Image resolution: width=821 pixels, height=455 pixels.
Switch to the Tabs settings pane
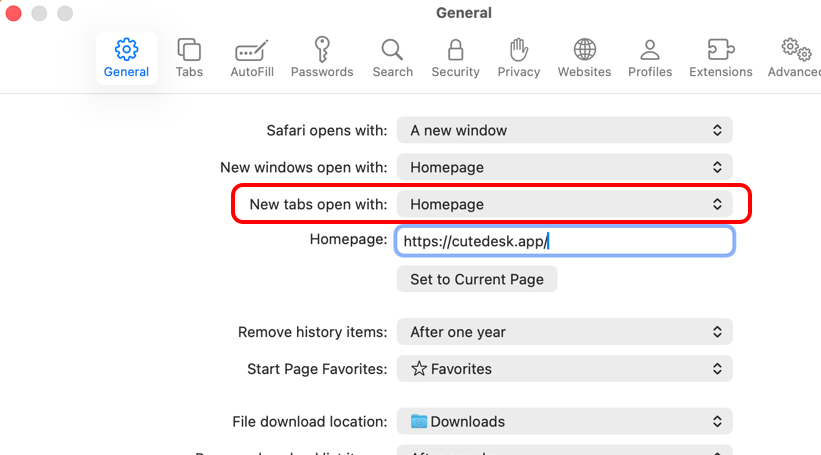189,58
